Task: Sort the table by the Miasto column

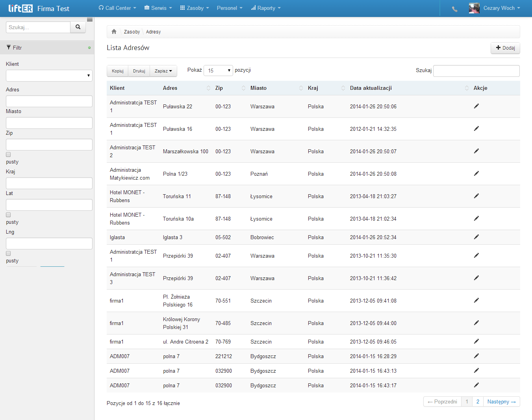Action: [x=277, y=88]
